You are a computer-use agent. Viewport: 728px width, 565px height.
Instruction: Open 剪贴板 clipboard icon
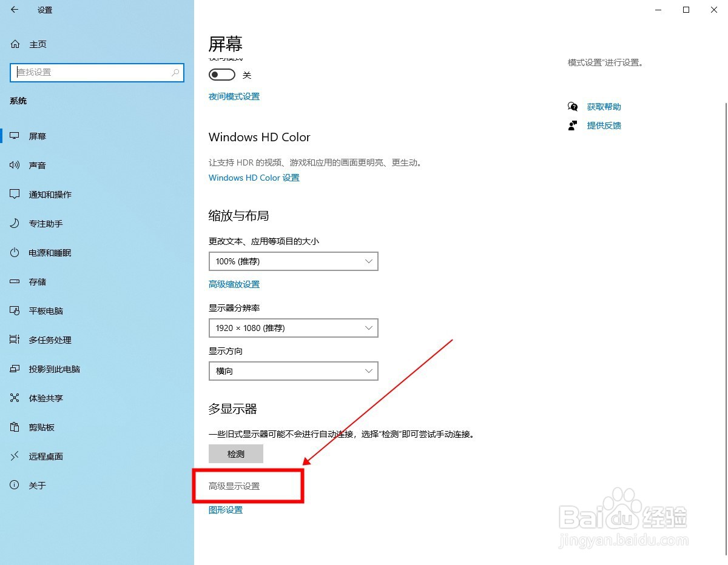(x=15, y=427)
